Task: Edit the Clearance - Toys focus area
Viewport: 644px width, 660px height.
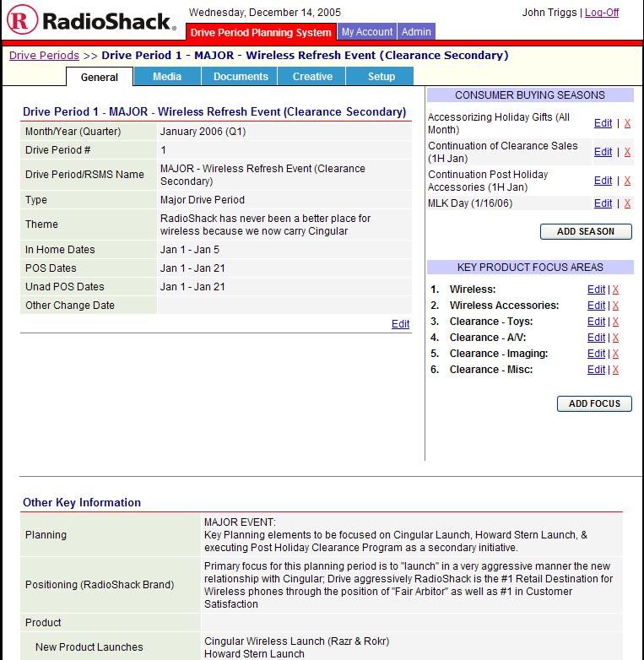Action: [596, 322]
